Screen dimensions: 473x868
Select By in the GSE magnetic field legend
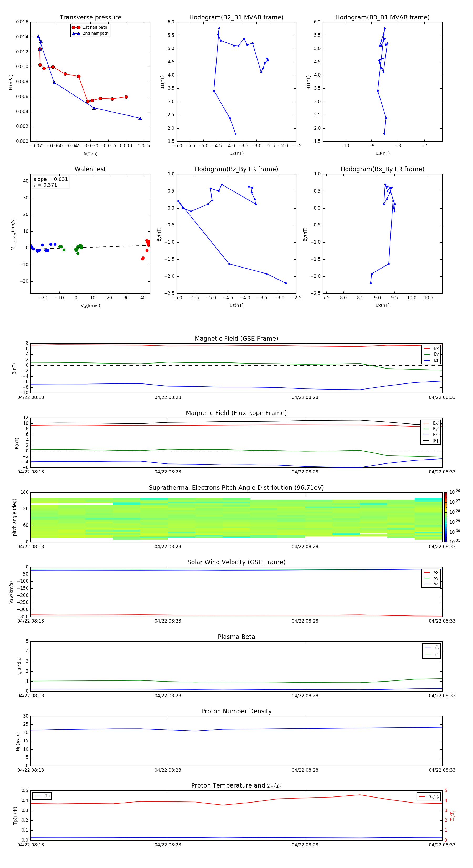tap(431, 354)
